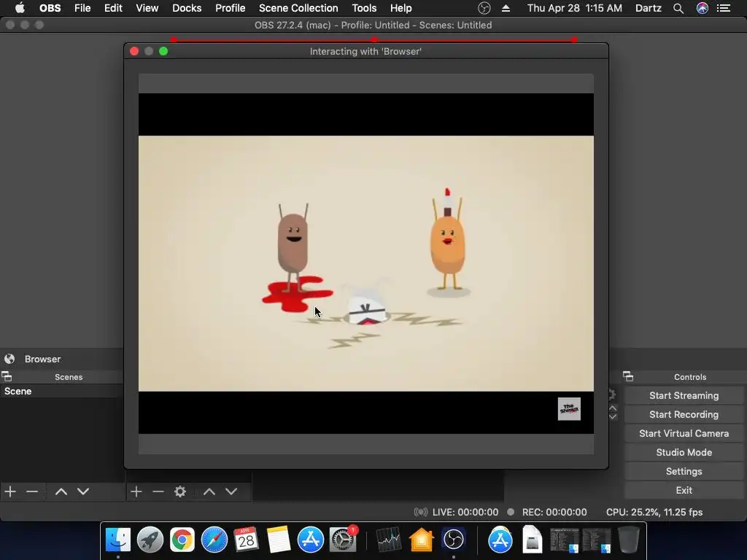Open Spotlight search in the menu bar

tap(678, 8)
